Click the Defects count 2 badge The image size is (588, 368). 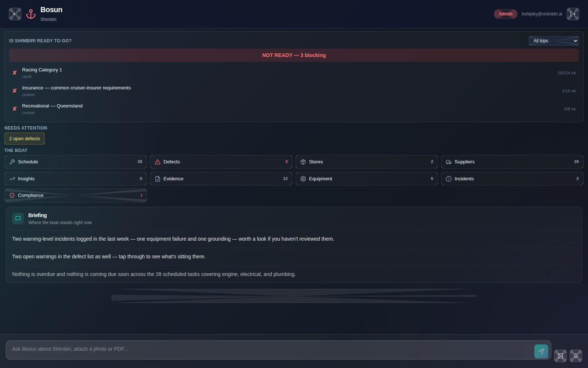[x=287, y=162]
